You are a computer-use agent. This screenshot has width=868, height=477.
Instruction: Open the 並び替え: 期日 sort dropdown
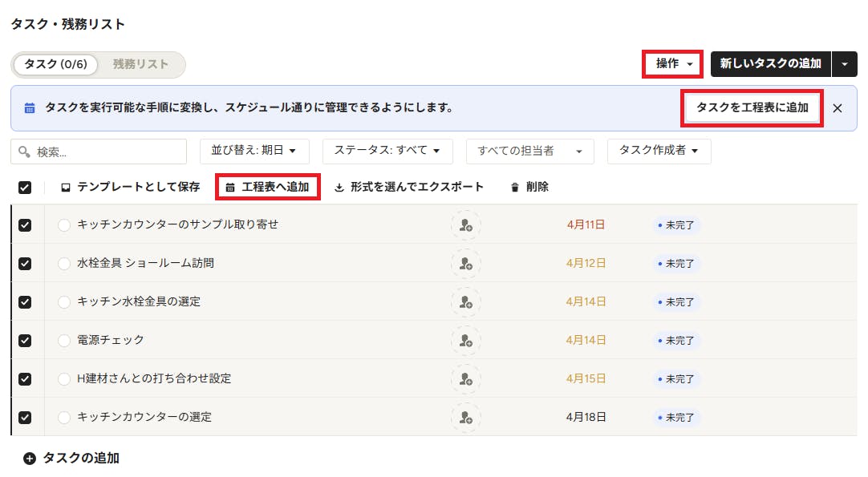click(x=254, y=151)
